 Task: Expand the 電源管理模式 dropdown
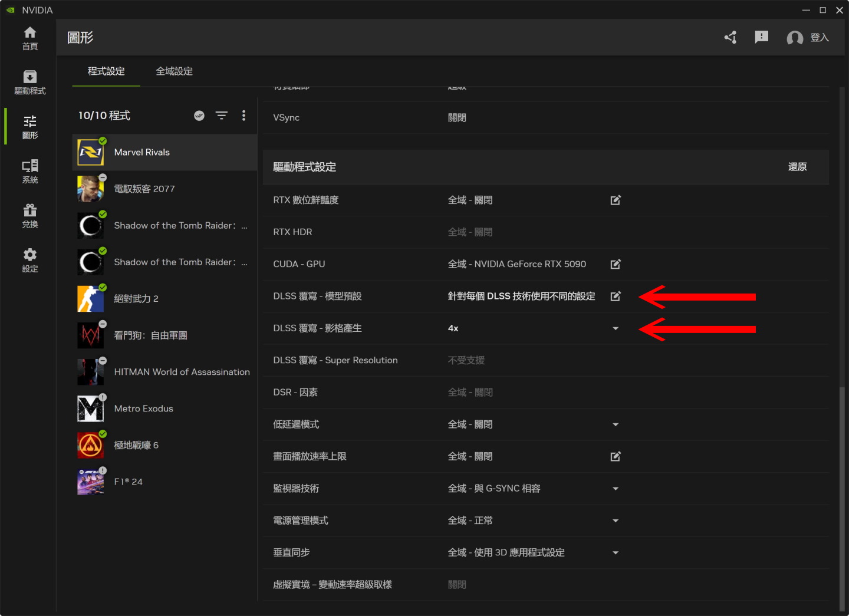click(x=616, y=521)
